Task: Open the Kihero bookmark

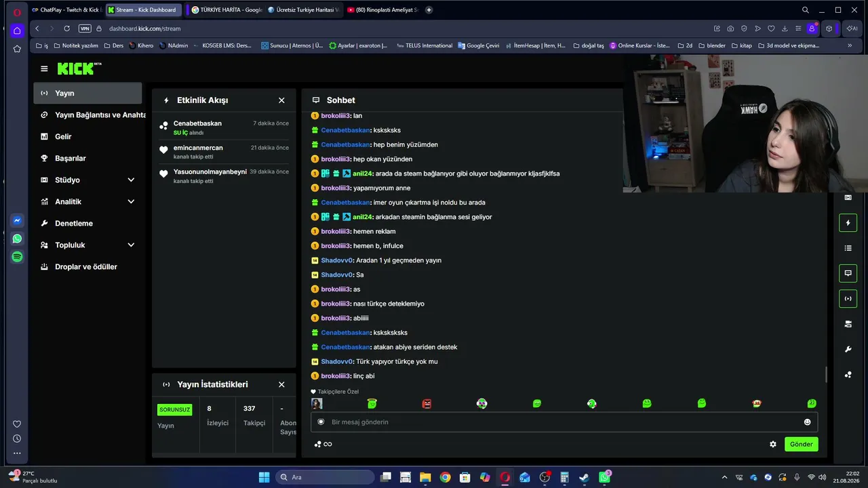Action: pyautogui.click(x=141, y=45)
